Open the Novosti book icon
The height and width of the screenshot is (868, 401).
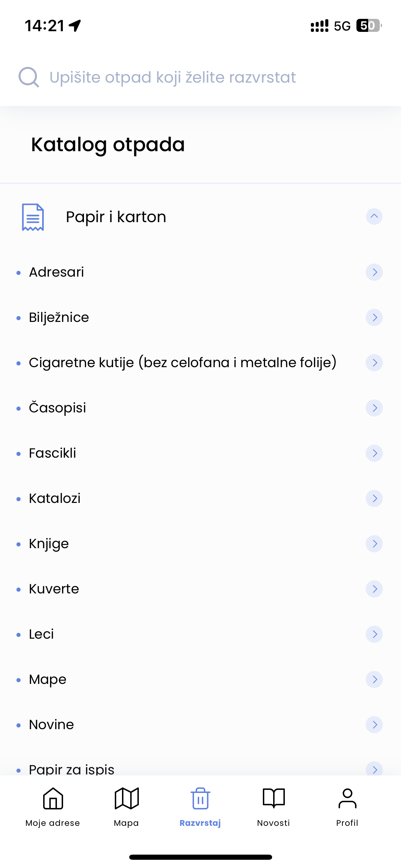tap(274, 798)
